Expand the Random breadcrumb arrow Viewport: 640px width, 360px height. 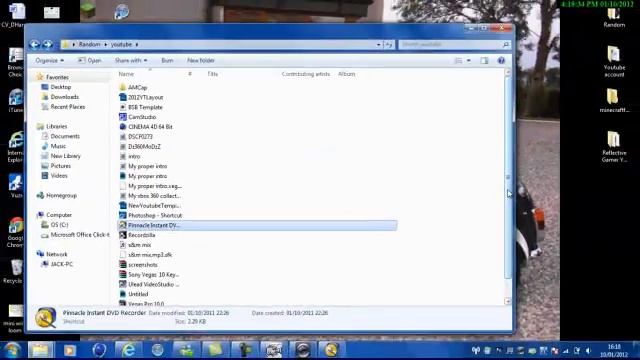[106, 44]
